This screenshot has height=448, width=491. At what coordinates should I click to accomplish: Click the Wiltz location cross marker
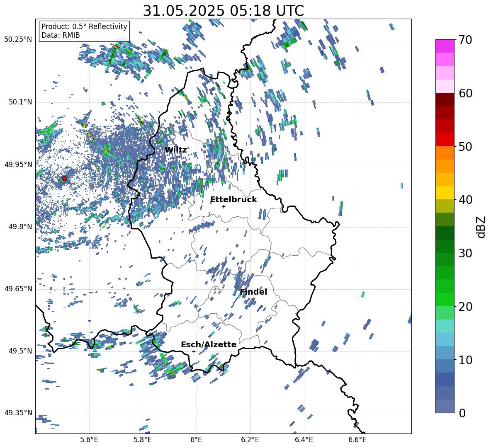coord(178,157)
